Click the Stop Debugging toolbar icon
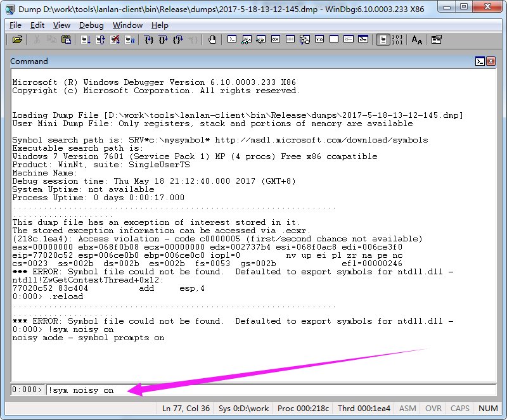The image size is (507, 420). [x=115, y=40]
